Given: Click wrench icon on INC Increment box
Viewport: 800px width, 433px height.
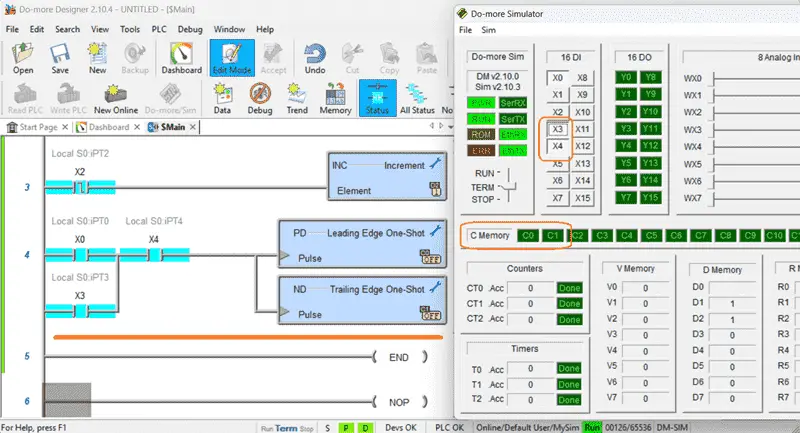Looking at the screenshot, I should pos(435,163).
